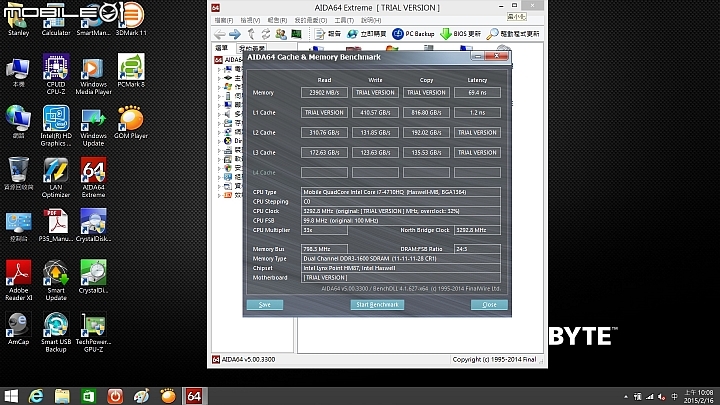Open Windows Media Player desktop icon
The image size is (720, 405).
click(x=93, y=74)
